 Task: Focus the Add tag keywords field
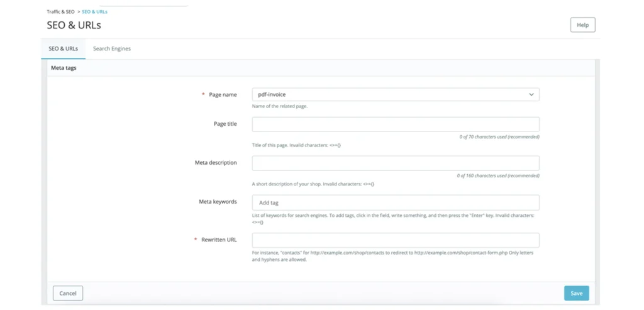[x=396, y=202]
